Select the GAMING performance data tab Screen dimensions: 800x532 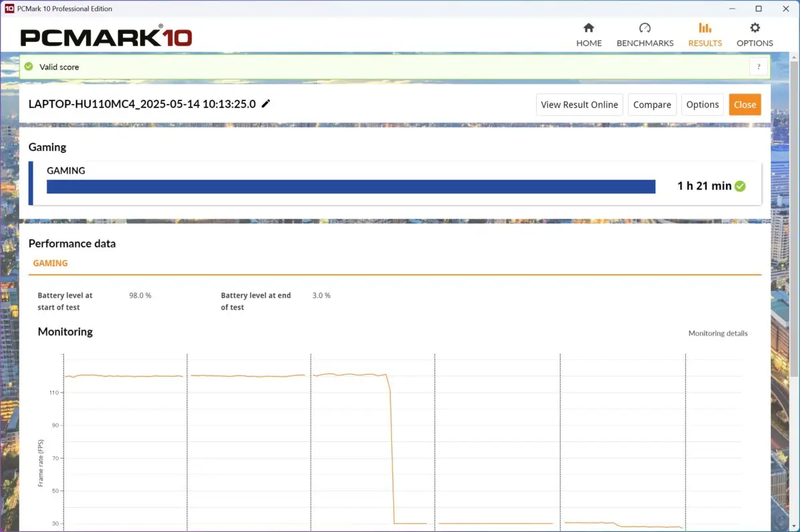tap(51, 263)
